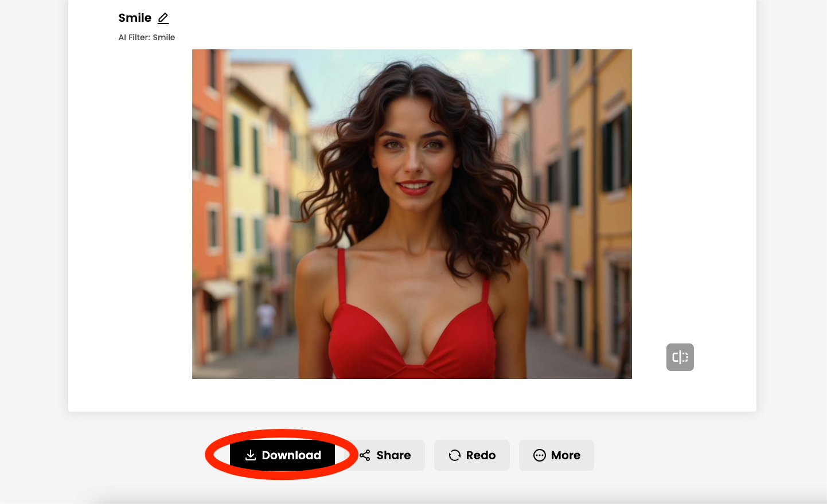The image size is (827, 504).
Task: Open the Share options
Action: click(x=387, y=455)
